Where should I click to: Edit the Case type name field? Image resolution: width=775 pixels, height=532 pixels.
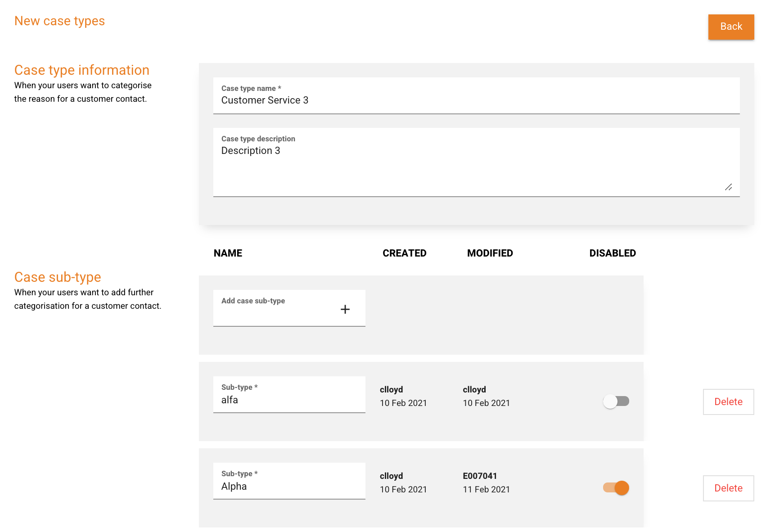(x=476, y=95)
